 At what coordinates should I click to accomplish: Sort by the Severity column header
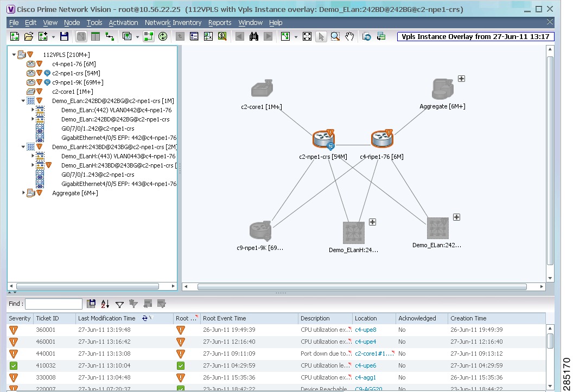[x=20, y=318]
